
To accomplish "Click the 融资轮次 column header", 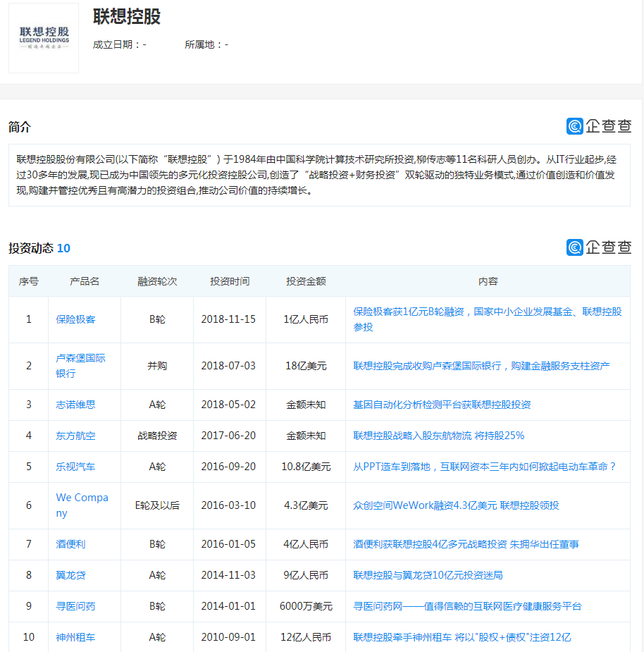I will pyautogui.click(x=157, y=281).
